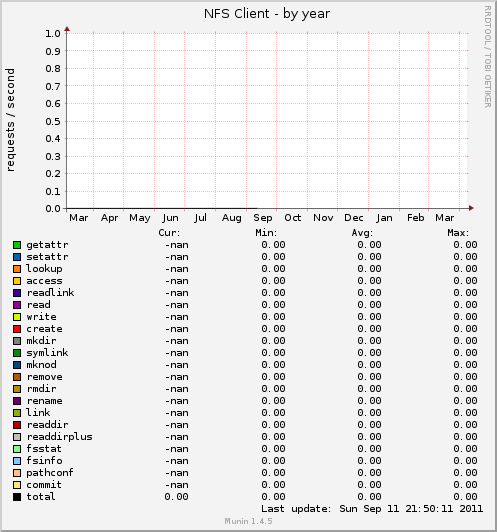Click the requests / second axis label
Image resolution: width=497 pixels, height=532 pixels.
tap(10, 120)
